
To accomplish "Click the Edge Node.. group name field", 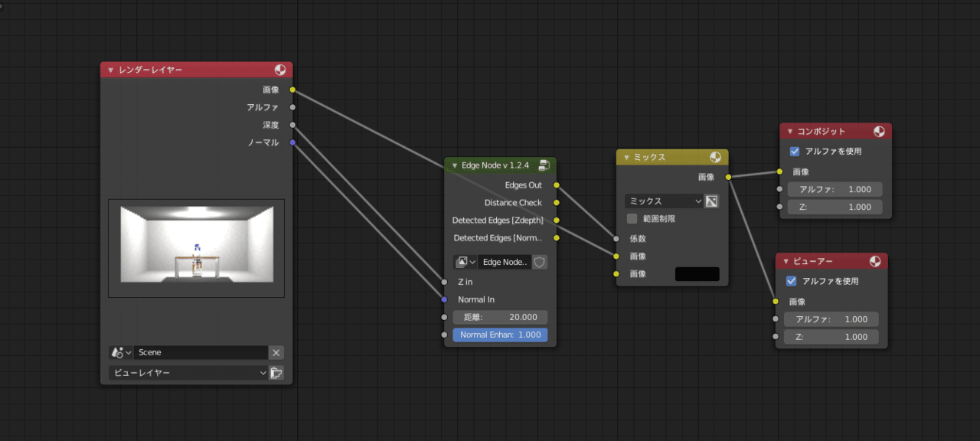I will (505, 262).
